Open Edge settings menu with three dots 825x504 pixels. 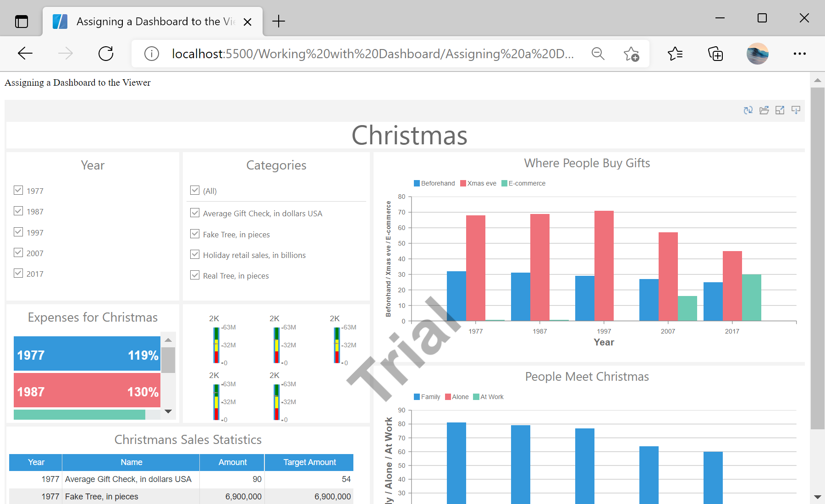tap(799, 54)
